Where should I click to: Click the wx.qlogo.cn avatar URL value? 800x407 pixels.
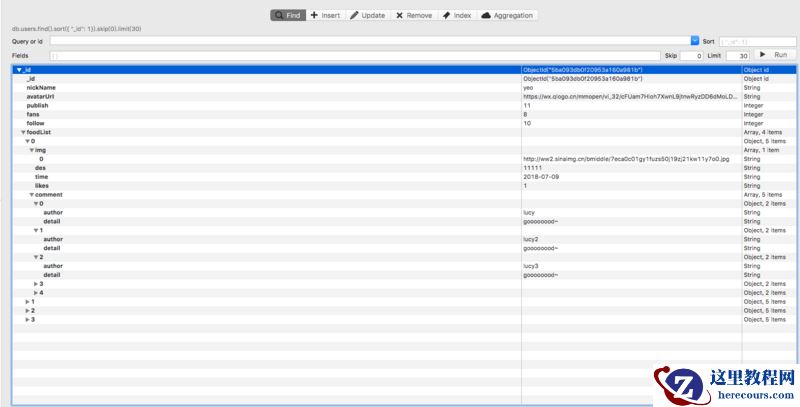[x=630, y=96]
